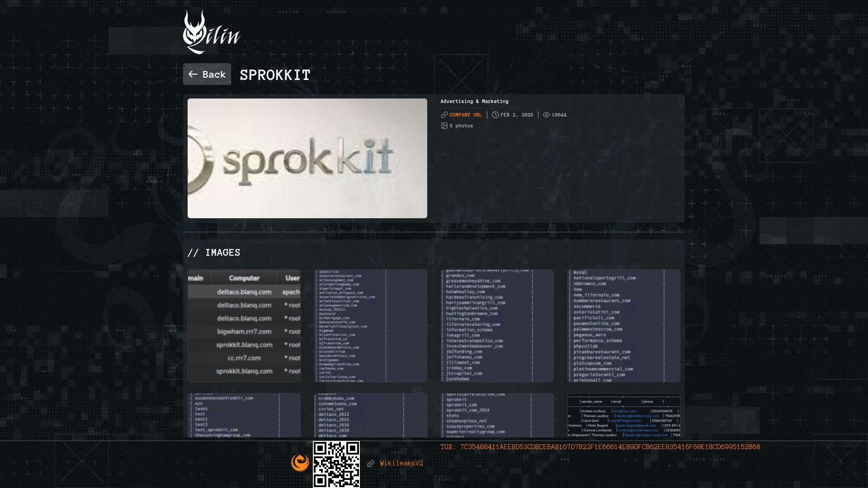Click the clock icon next to the date
Viewport: 868px width, 488px height.
coord(495,115)
